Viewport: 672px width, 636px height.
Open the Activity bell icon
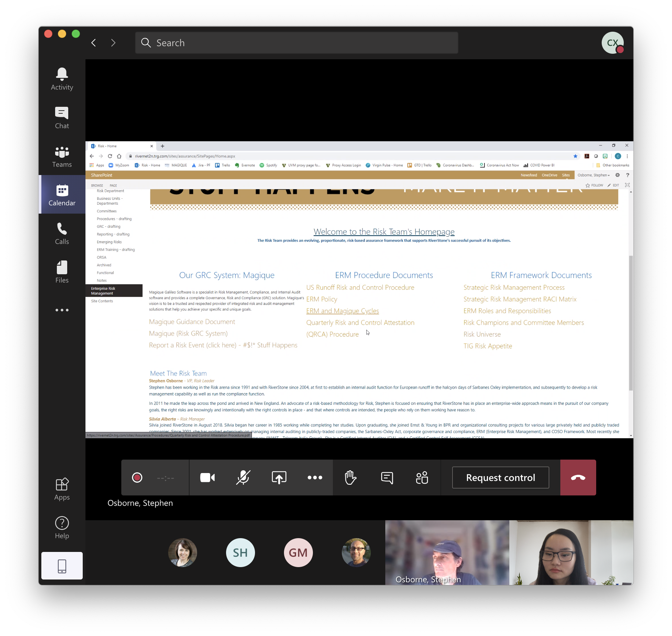[x=62, y=79]
